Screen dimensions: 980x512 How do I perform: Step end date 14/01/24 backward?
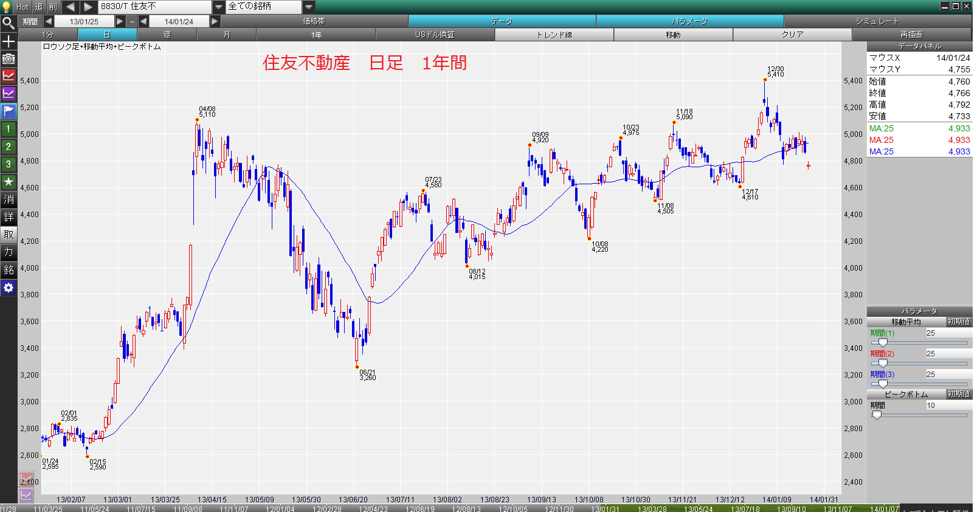click(x=143, y=21)
